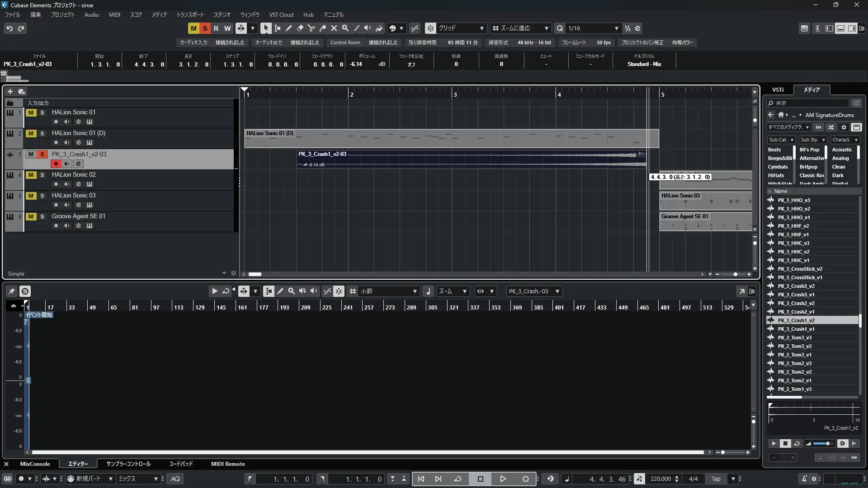868x488 pixels.
Task: Toggle Solo on PK_3_Crash1_v2-03 track
Action: 42,154
